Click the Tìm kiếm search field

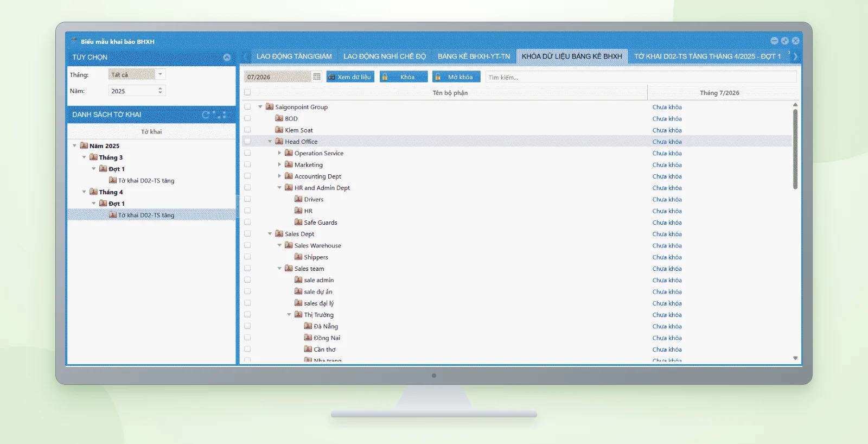(x=641, y=77)
